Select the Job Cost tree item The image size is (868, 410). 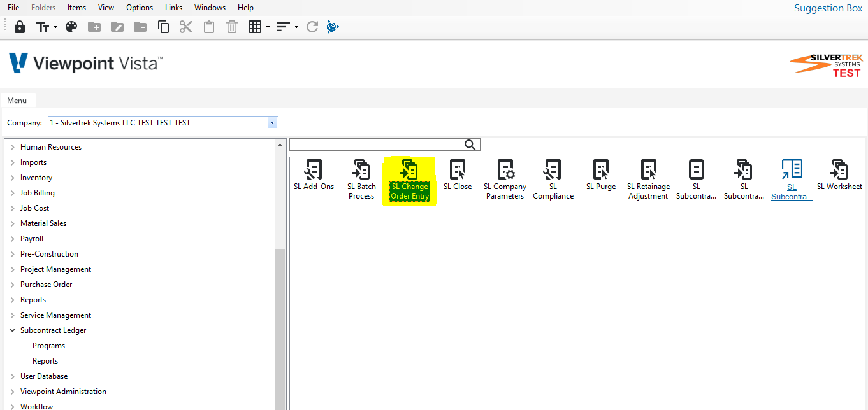[x=34, y=208]
